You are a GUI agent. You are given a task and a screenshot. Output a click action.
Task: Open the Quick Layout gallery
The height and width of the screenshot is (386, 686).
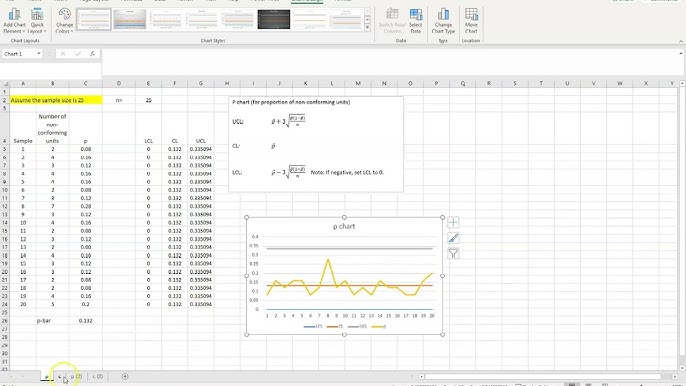(x=37, y=21)
